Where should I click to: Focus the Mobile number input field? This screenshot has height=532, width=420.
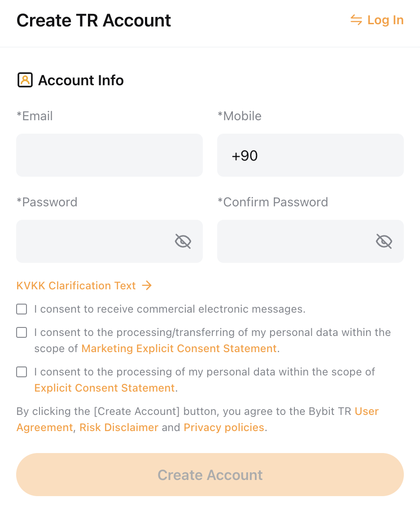[311, 155]
